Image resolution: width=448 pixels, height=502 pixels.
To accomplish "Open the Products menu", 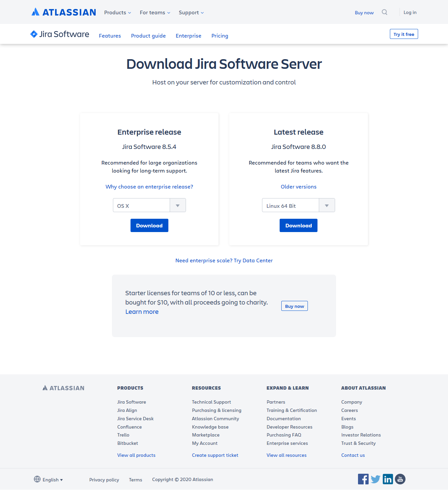I will [118, 13].
